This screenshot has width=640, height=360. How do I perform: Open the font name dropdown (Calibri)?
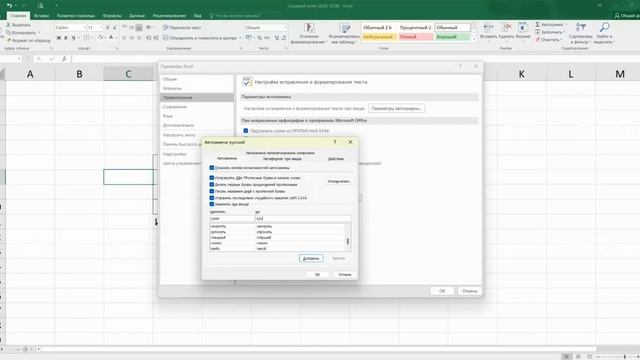coord(85,28)
